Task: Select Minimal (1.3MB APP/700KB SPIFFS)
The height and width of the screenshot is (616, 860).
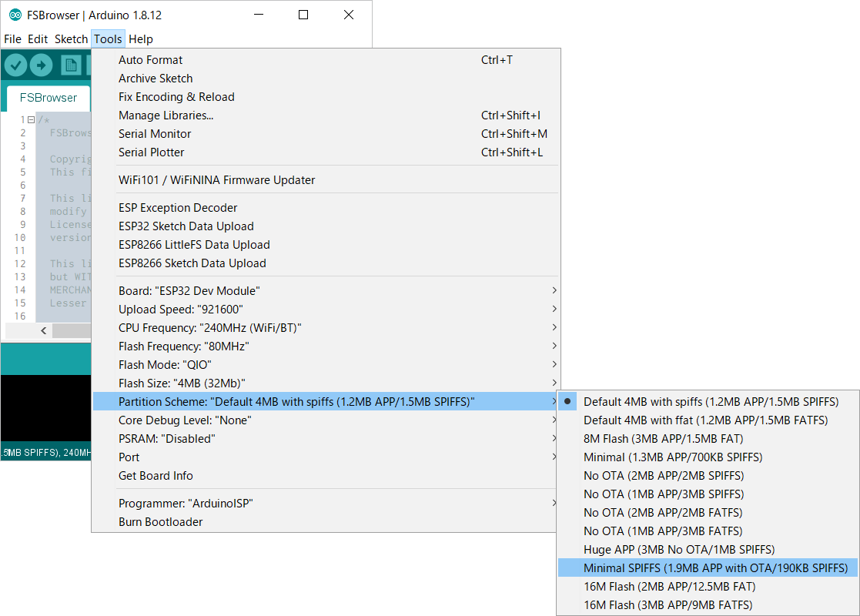Action: [x=708, y=457]
